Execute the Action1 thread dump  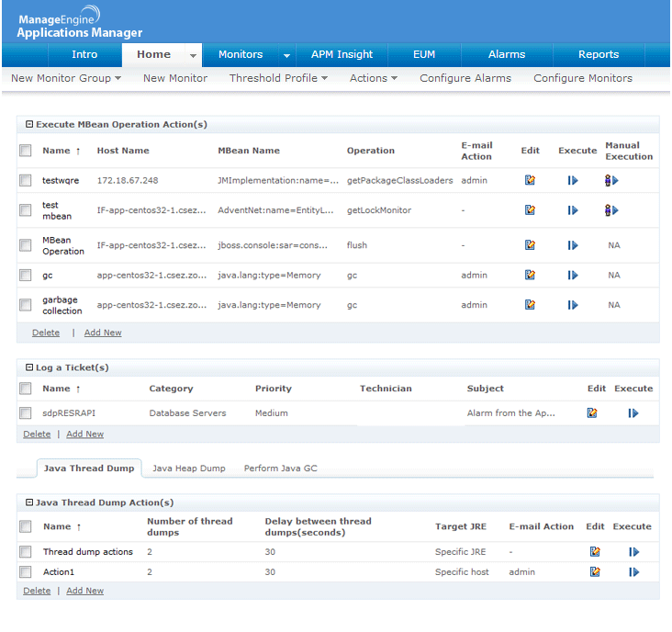pyautogui.click(x=633, y=572)
